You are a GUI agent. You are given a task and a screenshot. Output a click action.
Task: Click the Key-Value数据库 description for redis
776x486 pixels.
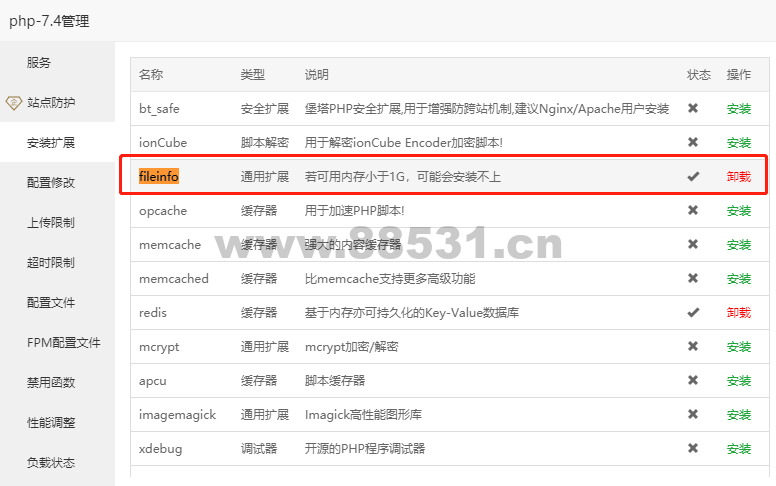[412, 313]
